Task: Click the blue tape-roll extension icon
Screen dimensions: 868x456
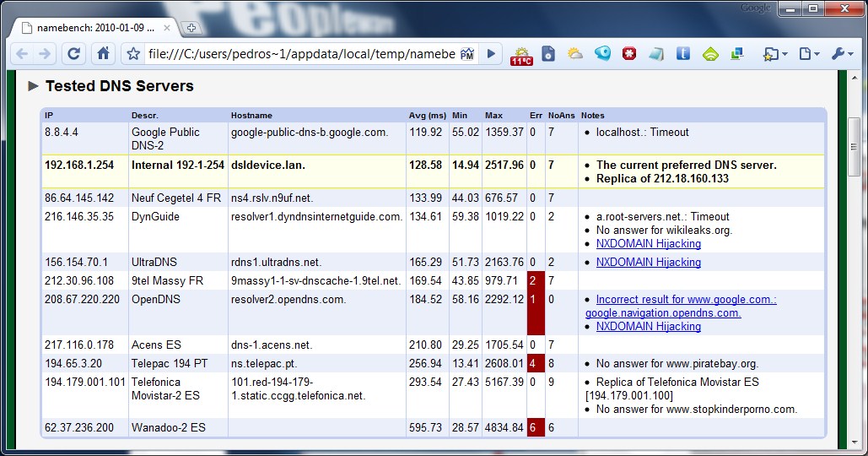Action: coord(602,53)
